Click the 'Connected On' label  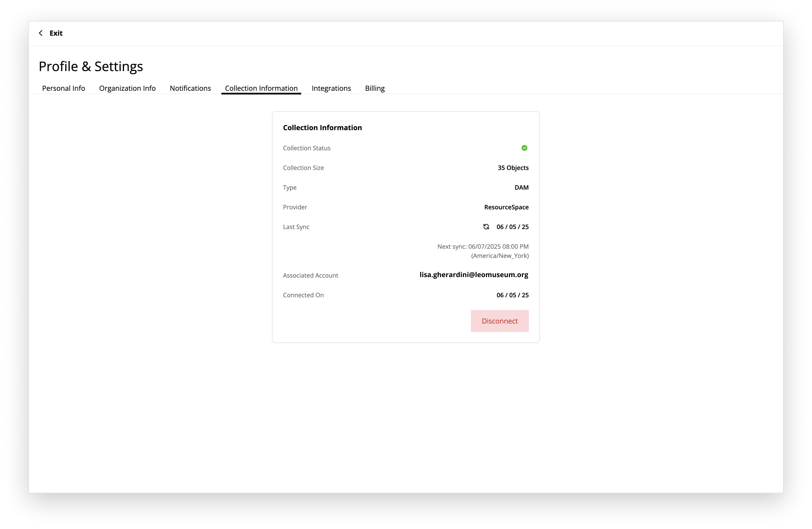coord(303,295)
